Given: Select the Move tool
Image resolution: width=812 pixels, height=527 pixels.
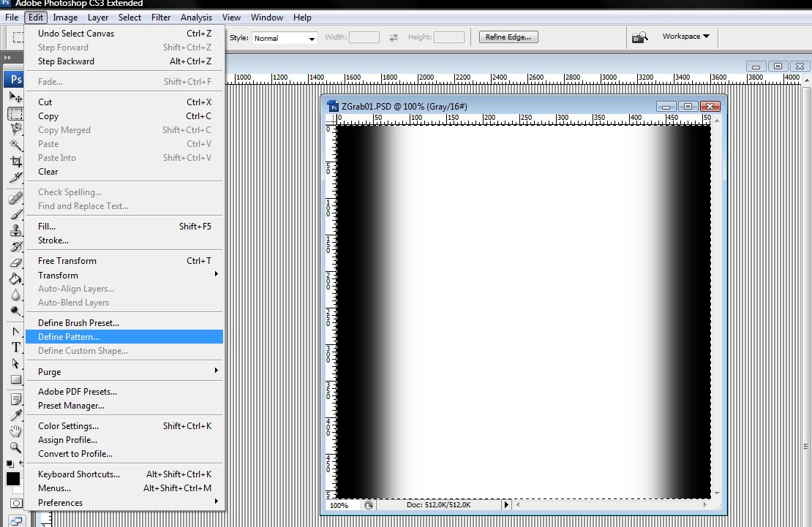Looking at the screenshot, I should pyautogui.click(x=15, y=96).
